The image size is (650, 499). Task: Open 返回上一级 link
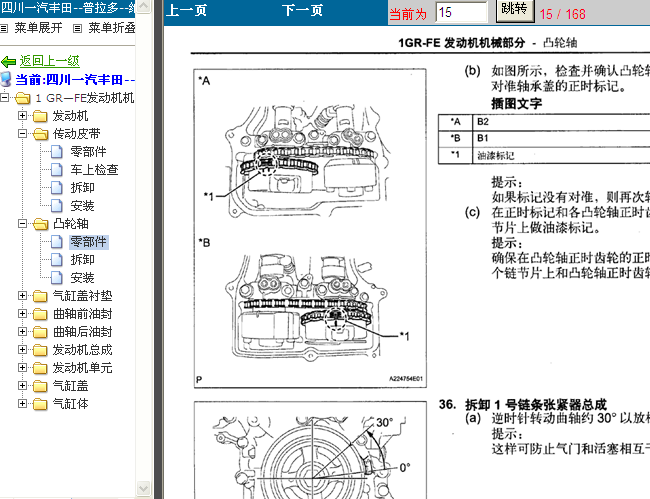click(49, 61)
